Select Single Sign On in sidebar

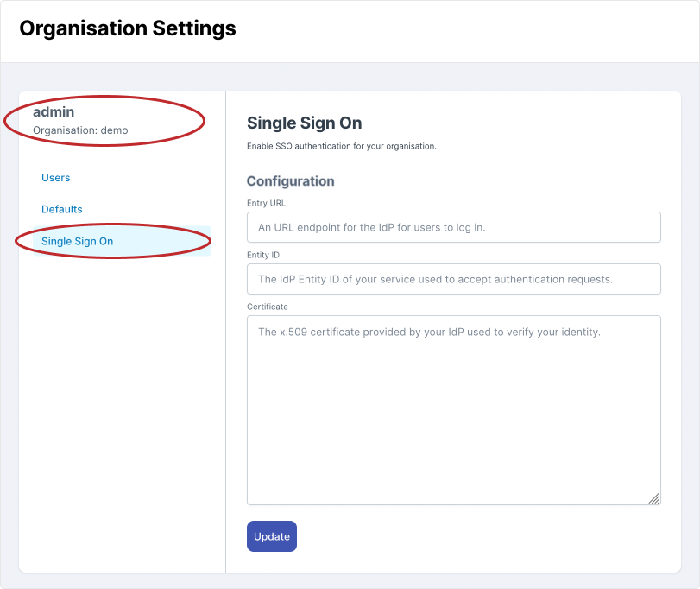[78, 241]
